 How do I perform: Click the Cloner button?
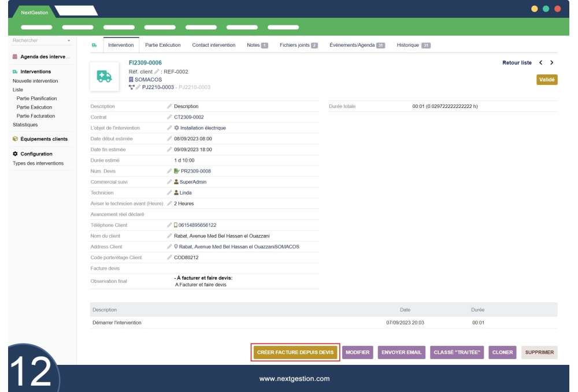click(502, 353)
